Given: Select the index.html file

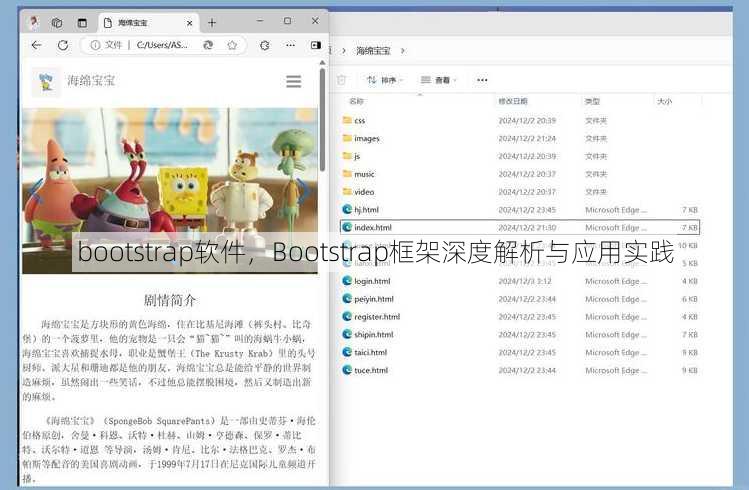Looking at the screenshot, I should point(520,227).
